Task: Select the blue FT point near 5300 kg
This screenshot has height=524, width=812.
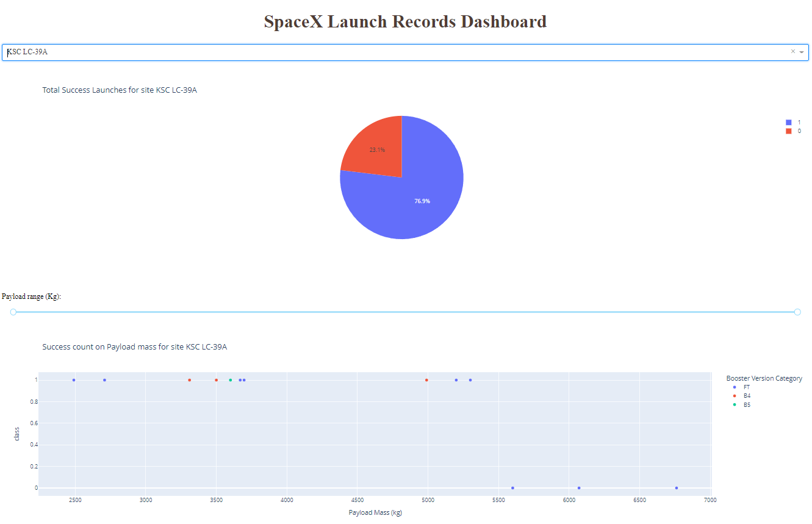Action: 470,380
